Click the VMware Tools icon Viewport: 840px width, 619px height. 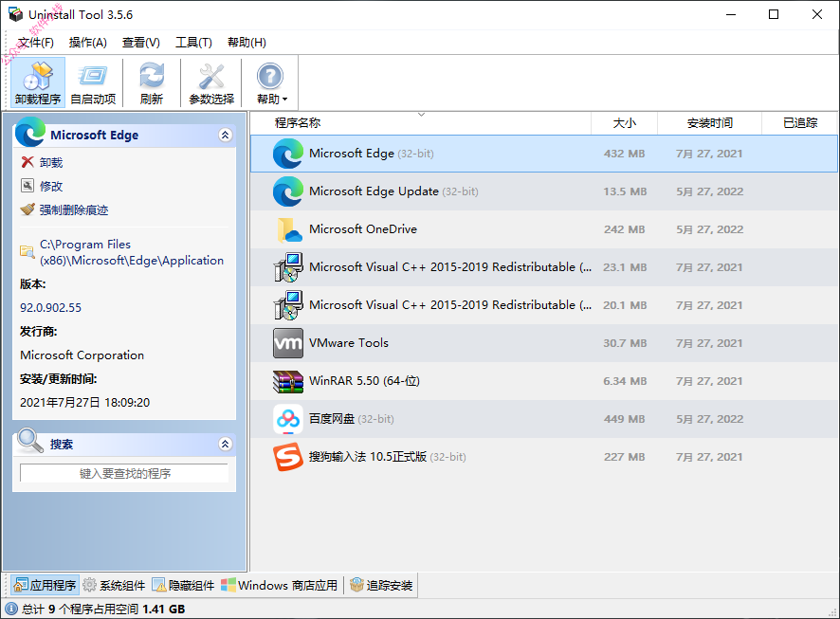[x=288, y=343]
